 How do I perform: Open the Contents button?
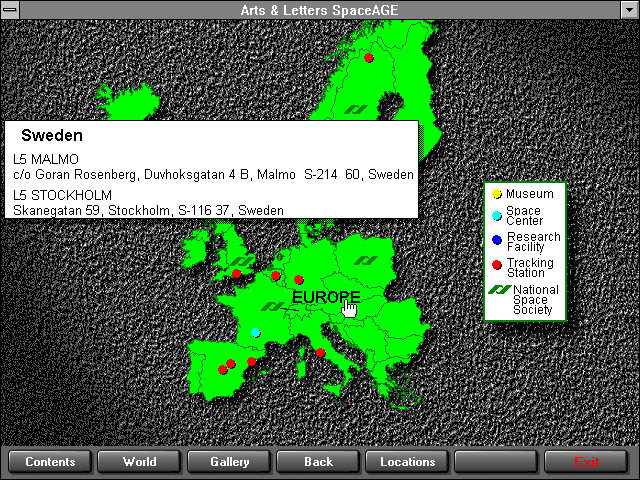click(50, 462)
